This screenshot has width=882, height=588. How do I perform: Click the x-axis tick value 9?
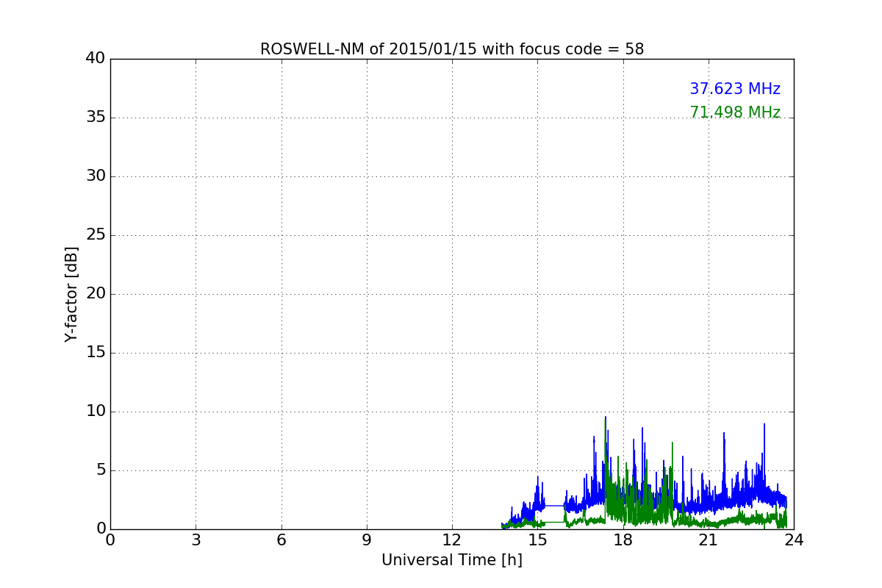tap(367, 540)
